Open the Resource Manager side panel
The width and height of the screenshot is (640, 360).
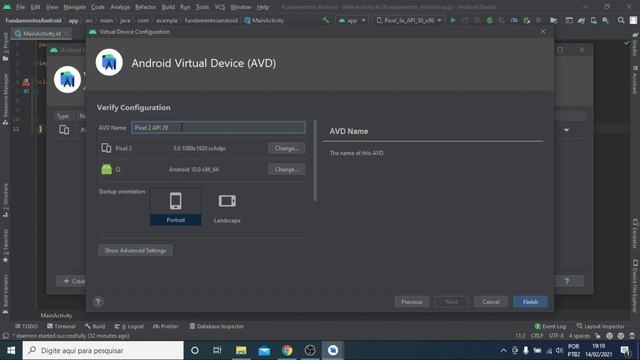tap(5, 99)
